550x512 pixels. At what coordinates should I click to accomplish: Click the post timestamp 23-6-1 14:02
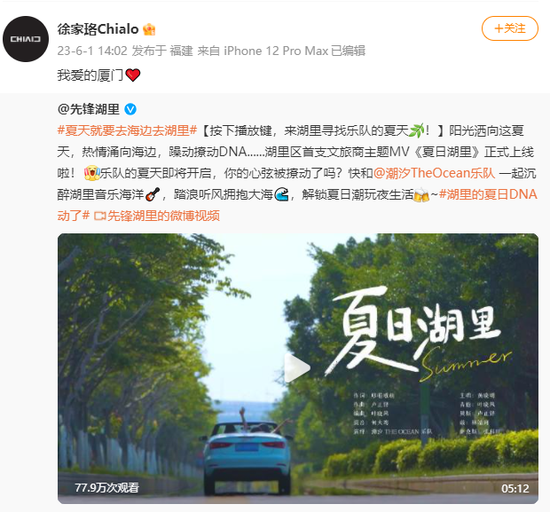point(92,51)
